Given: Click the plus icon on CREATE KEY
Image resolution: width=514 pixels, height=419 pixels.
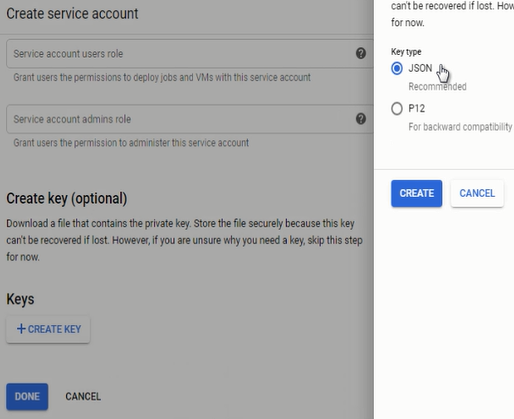Looking at the screenshot, I should 21,329.
